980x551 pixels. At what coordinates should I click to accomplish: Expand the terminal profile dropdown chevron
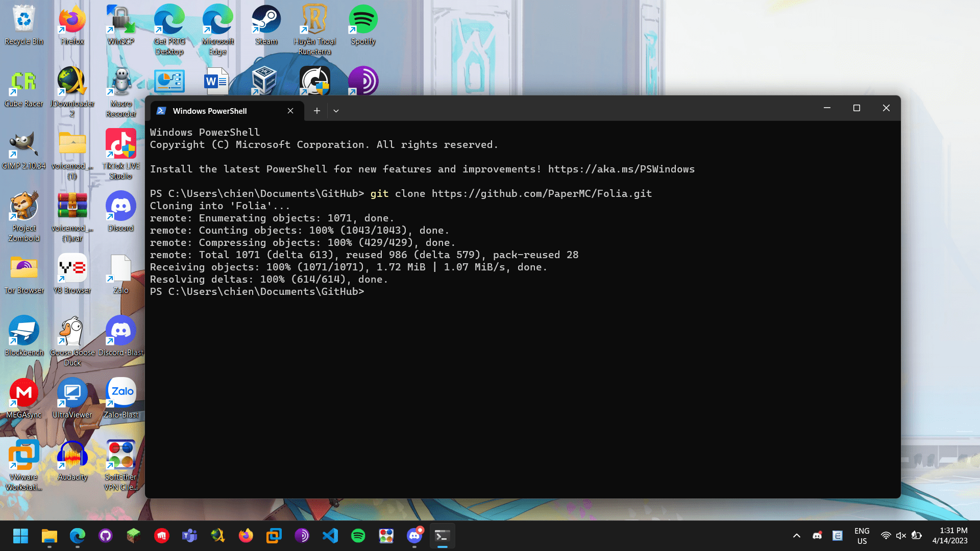[336, 111]
